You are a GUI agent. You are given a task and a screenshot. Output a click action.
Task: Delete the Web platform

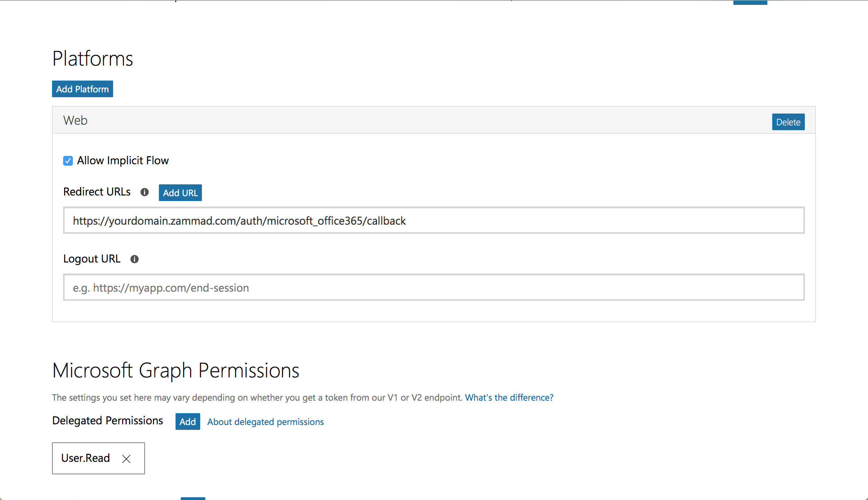point(788,122)
